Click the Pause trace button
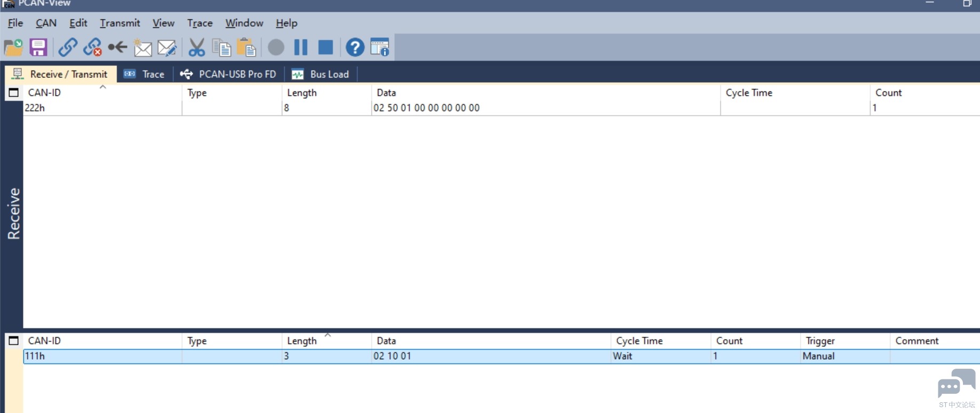Screen dimensions: 980x413 [x=301, y=47]
